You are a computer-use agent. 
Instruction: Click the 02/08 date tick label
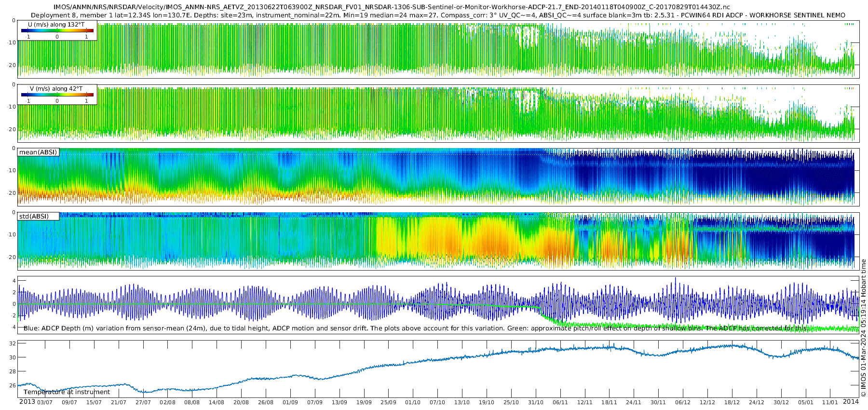point(168,402)
